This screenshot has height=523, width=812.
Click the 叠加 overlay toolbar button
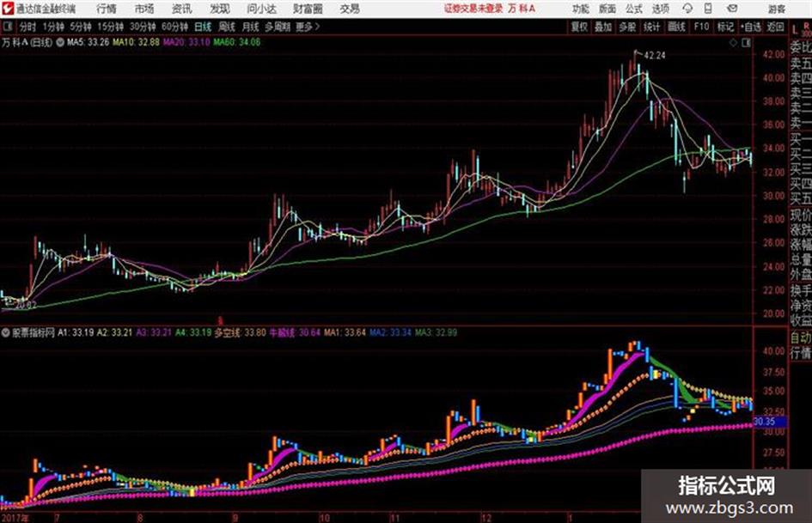[603, 27]
